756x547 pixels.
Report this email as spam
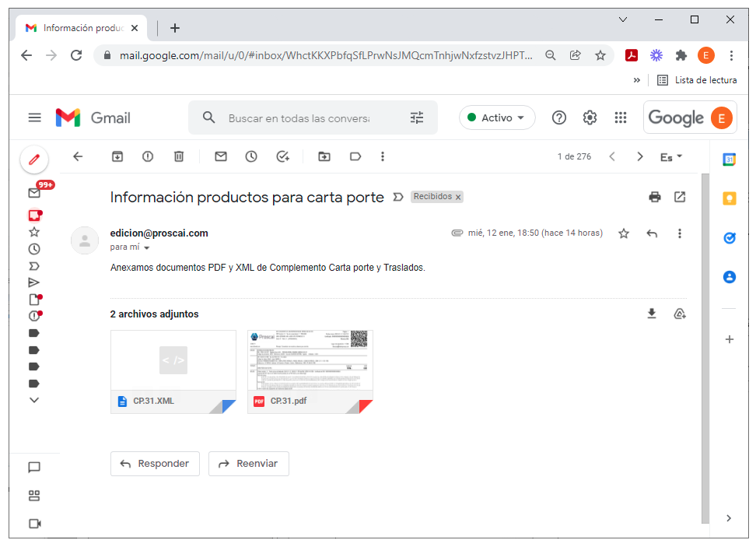pos(148,156)
